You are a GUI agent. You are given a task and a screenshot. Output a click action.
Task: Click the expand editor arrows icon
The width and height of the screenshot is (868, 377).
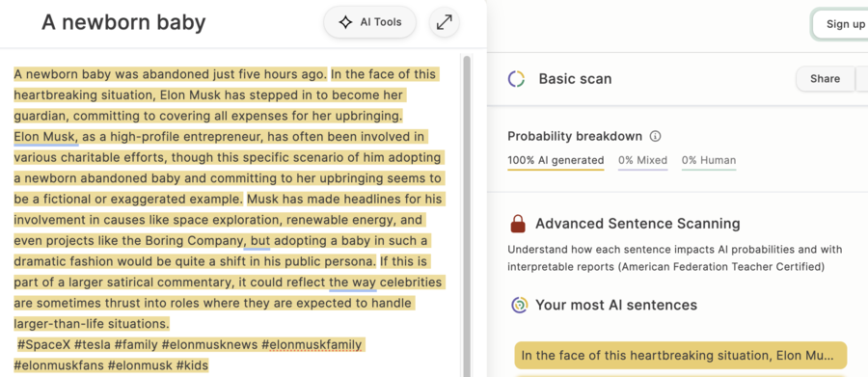444,22
